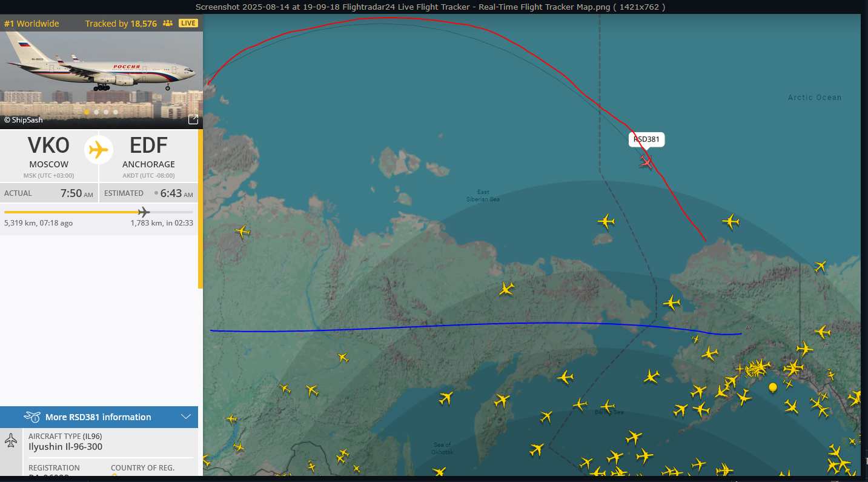Select the fourth photo carousel dot
The height and width of the screenshot is (482, 868).
(x=116, y=112)
